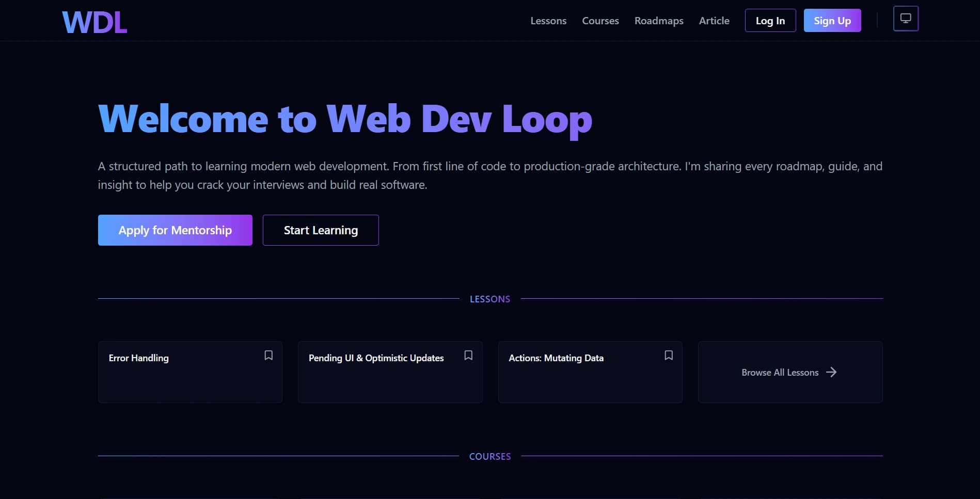Open the Article navigation item

pos(714,21)
